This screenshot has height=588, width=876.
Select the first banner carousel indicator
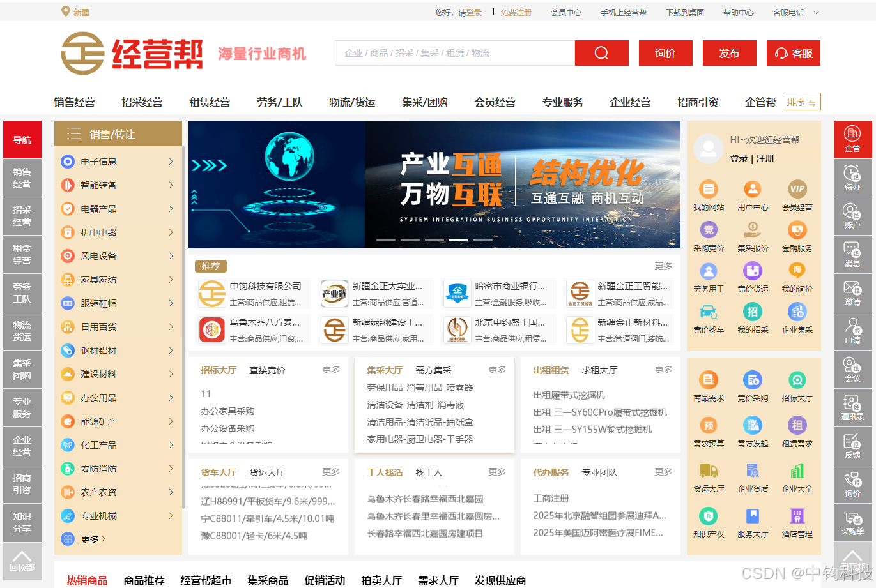[385, 240]
